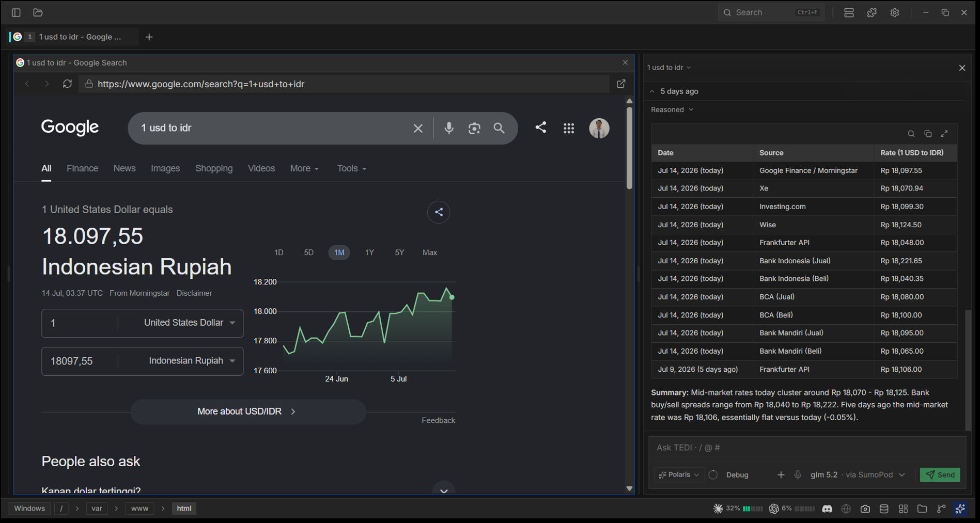Open the Google apps grid

[x=569, y=128]
